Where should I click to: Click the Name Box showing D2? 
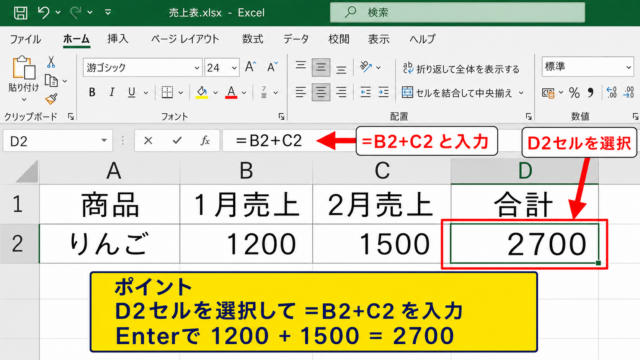57,141
